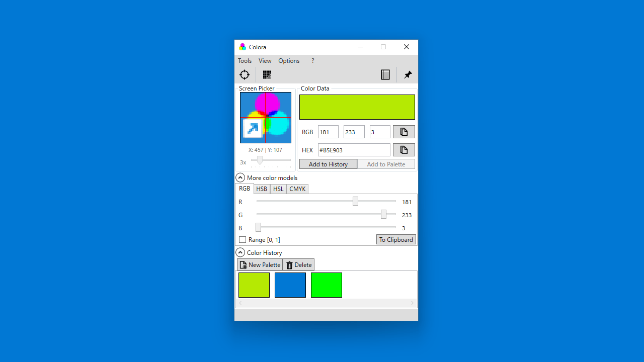Close the Colora window
This screenshot has width=644, height=362.
407,47
